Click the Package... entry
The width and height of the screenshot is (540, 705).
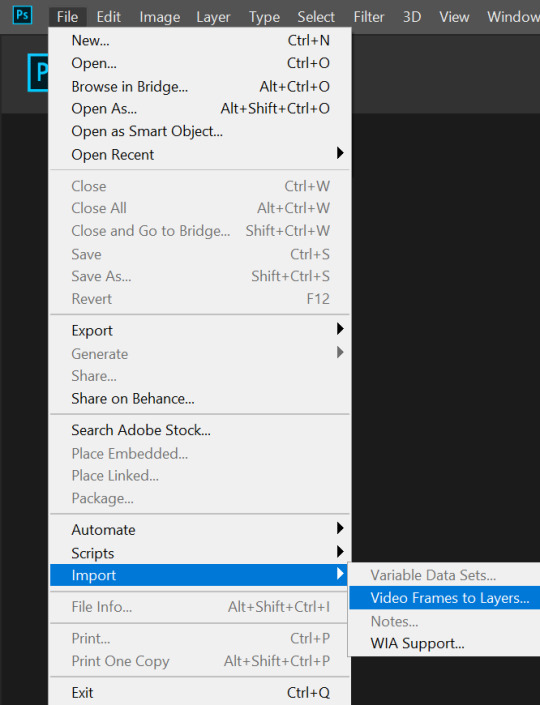click(x=200, y=498)
